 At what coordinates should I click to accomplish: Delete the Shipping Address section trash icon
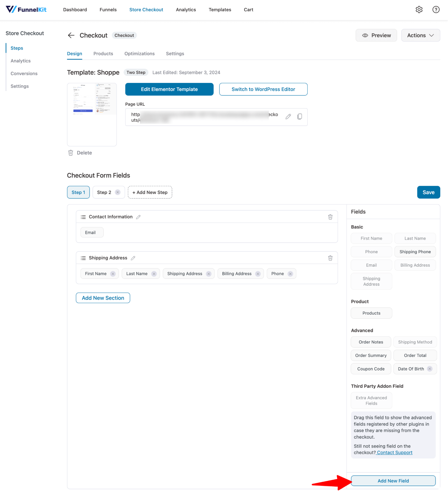pyautogui.click(x=330, y=258)
